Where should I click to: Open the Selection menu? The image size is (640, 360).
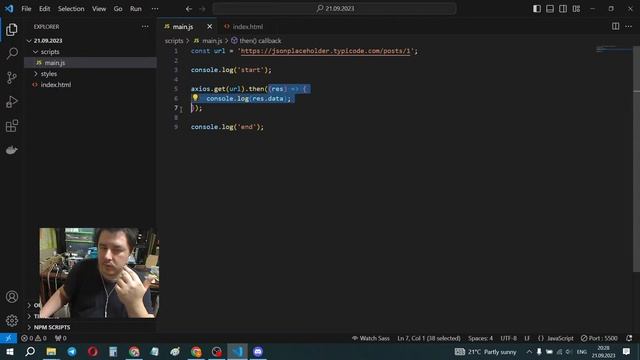[71, 9]
